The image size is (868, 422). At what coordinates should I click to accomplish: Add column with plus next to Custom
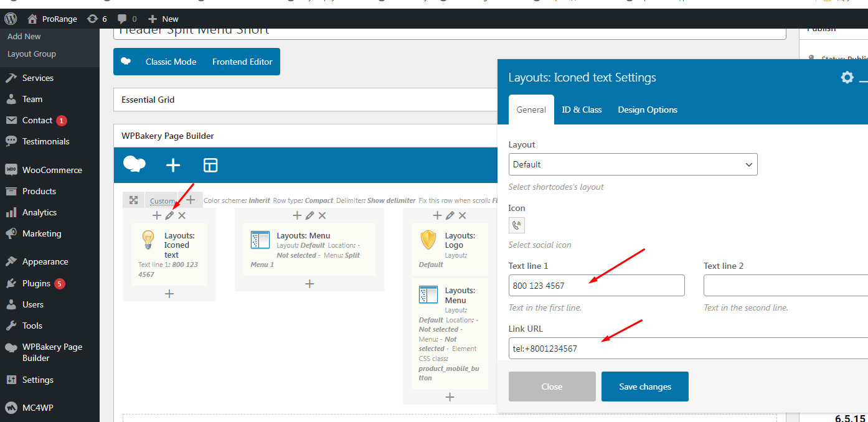(x=191, y=200)
